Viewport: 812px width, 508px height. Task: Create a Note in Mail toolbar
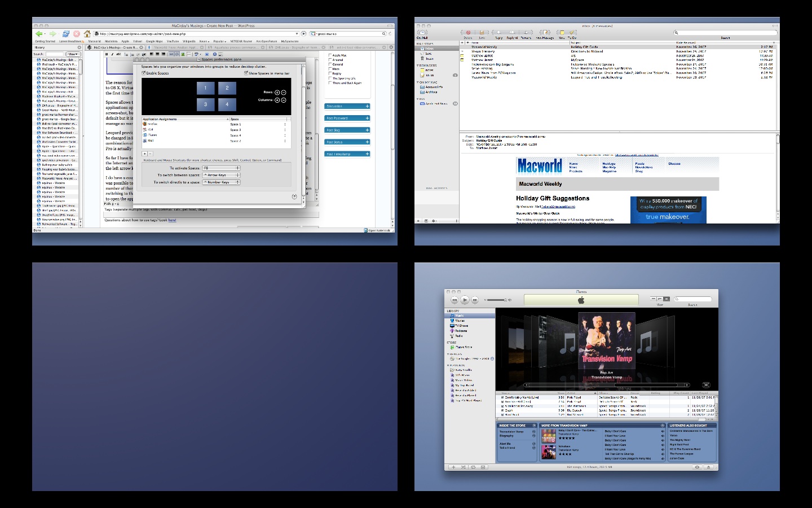[562, 33]
